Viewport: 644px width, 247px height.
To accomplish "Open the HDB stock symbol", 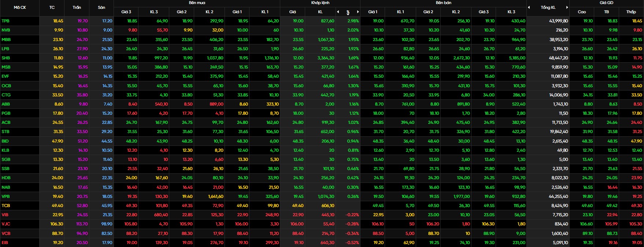I will point(6,178).
